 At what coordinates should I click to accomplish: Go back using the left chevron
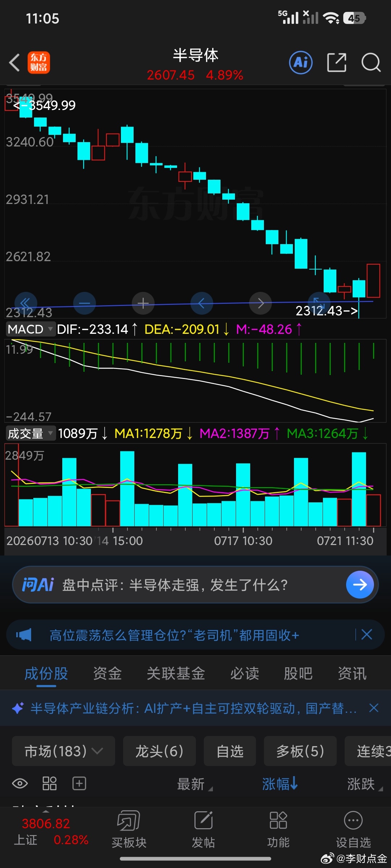(14, 63)
